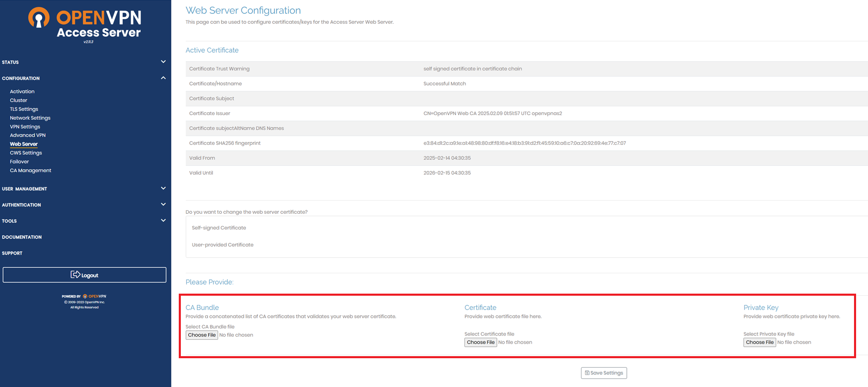The image size is (868, 387).
Task: Click the Web Server Configuration heading
Action: [243, 10]
